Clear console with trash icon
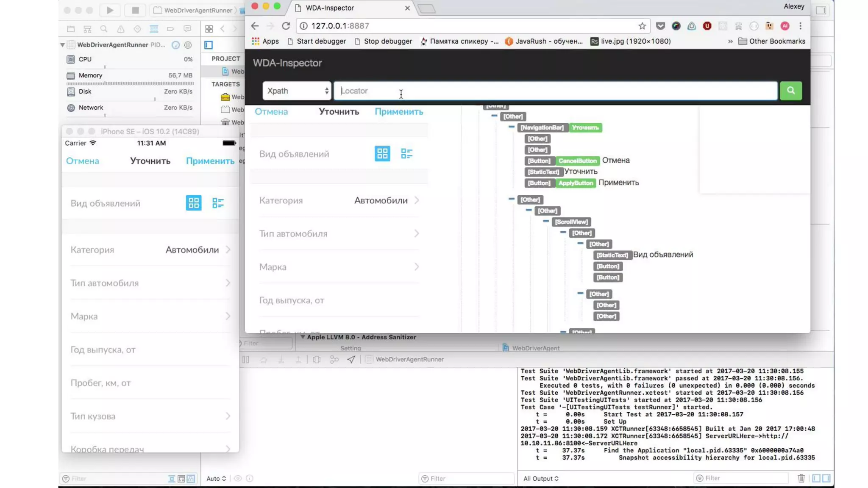The height and width of the screenshot is (488, 868). [801, 478]
